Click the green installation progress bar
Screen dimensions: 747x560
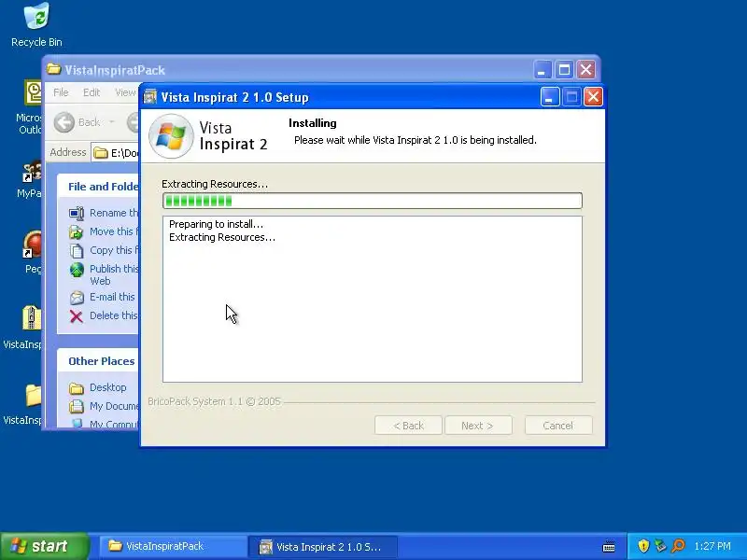372,201
